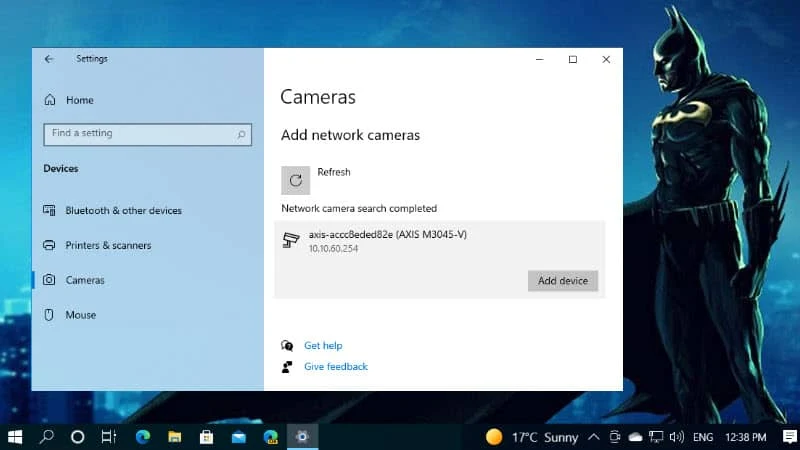Image resolution: width=800 pixels, height=450 pixels.
Task: Open the Give feedback link
Action: click(x=336, y=366)
